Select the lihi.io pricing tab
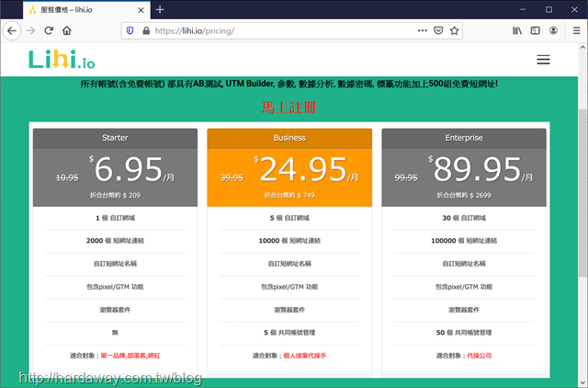This screenshot has width=588, height=388. [x=86, y=10]
